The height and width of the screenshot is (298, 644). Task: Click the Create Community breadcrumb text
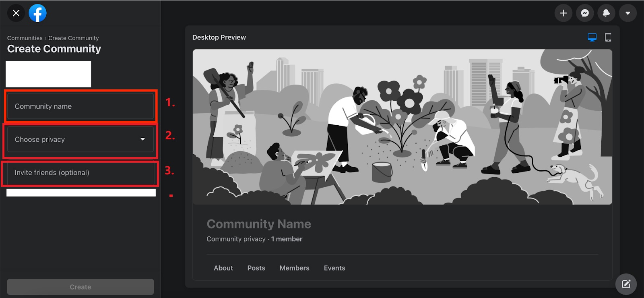tap(74, 38)
